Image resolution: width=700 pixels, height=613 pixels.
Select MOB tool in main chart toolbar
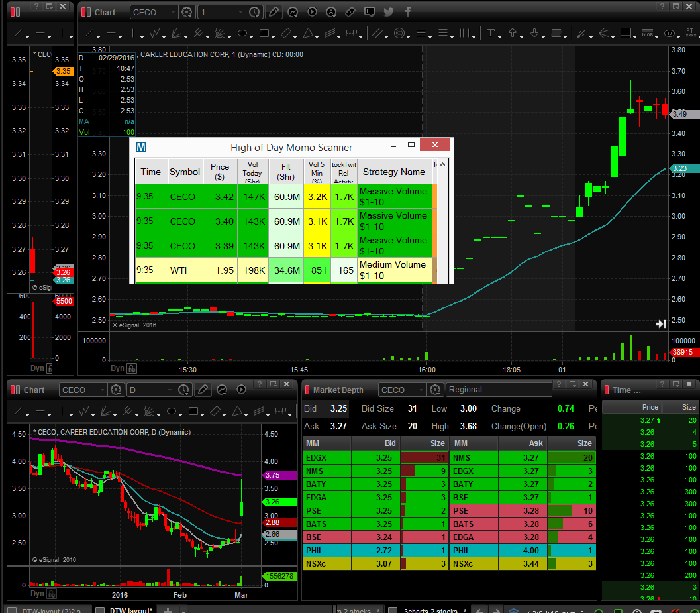point(647,33)
